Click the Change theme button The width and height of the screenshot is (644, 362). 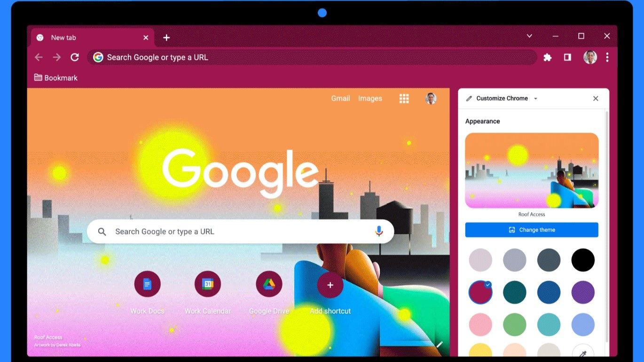(x=532, y=230)
